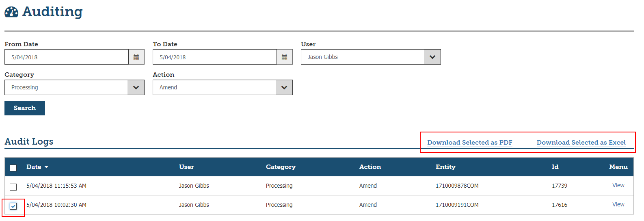Open View link for entry 17616
644x221 pixels.
[618, 205]
